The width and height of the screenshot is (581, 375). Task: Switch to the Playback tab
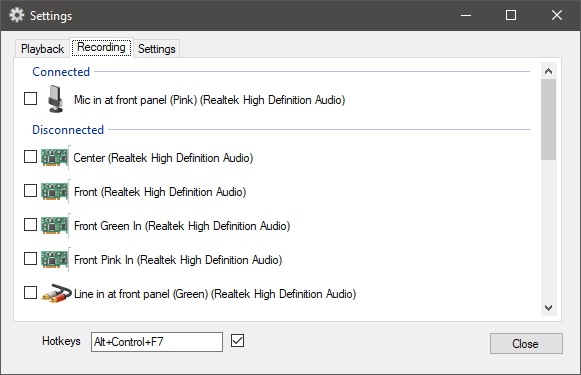click(x=42, y=49)
